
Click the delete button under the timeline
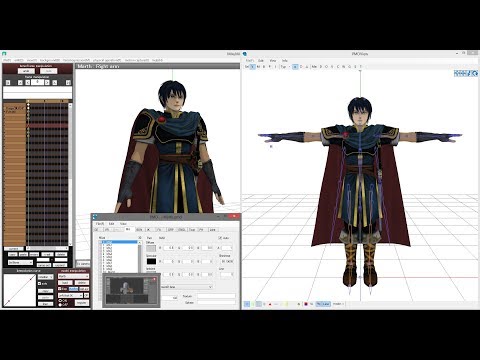[x=61, y=254]
